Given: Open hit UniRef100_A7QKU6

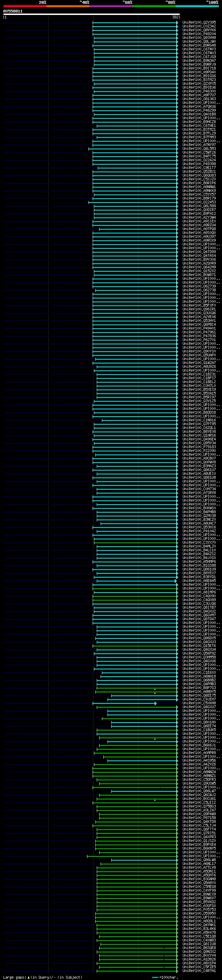Looking at the screenshot, I should point(199,106).
